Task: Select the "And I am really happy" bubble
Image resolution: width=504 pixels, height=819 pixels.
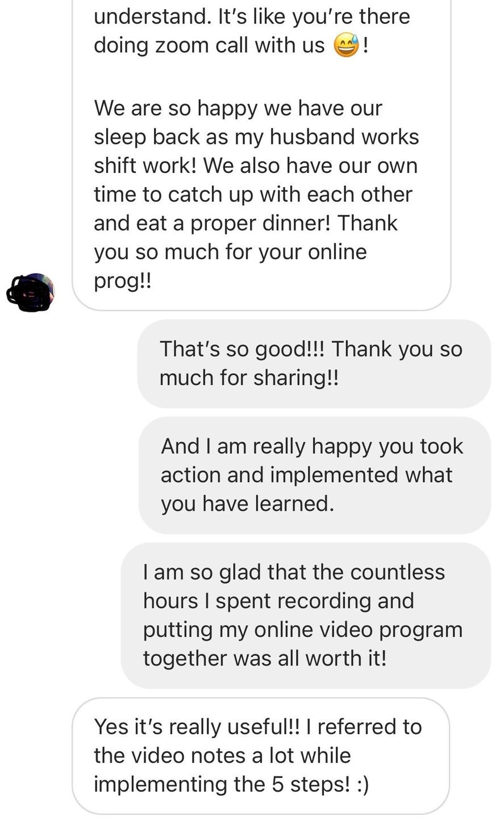Action: 314,475
